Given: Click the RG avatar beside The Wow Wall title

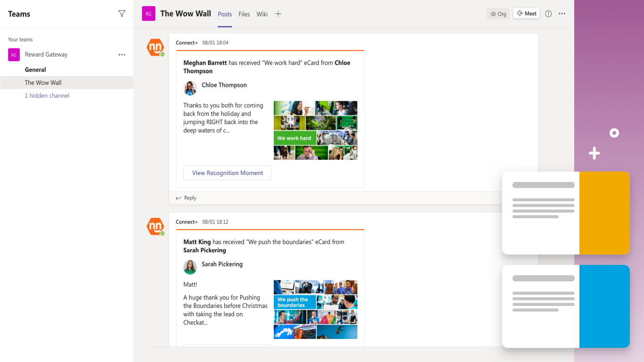Looking at the screenshot, I should coord(149,14).
